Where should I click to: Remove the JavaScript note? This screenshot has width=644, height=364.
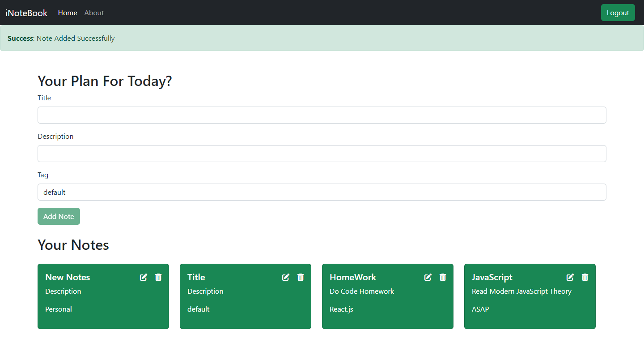click(585, 277)
